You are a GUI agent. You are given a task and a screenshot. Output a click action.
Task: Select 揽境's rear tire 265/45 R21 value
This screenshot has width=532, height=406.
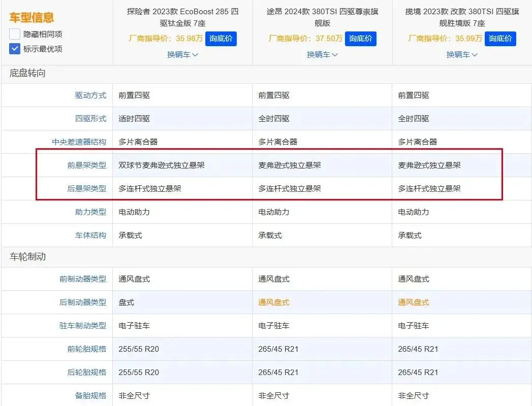pos(418,373)
